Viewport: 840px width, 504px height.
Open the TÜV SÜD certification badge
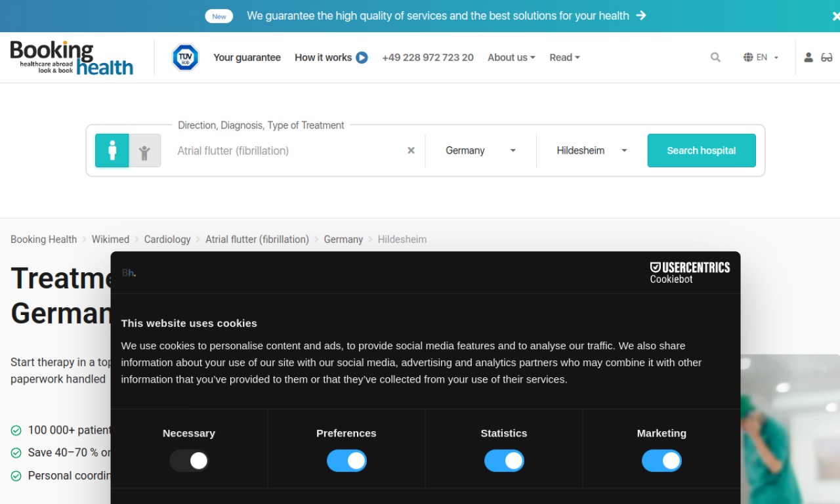click(x=185, y=58)
